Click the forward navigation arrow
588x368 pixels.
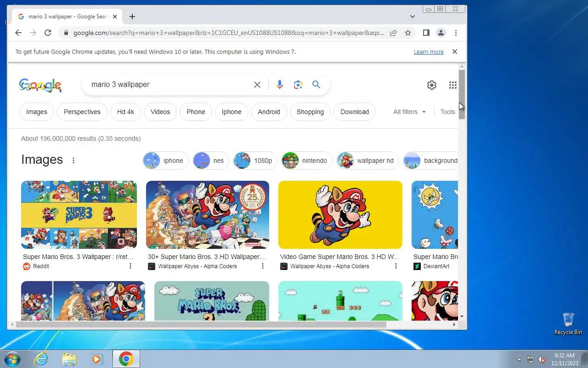pyautogui.click(x=33, y=33)
